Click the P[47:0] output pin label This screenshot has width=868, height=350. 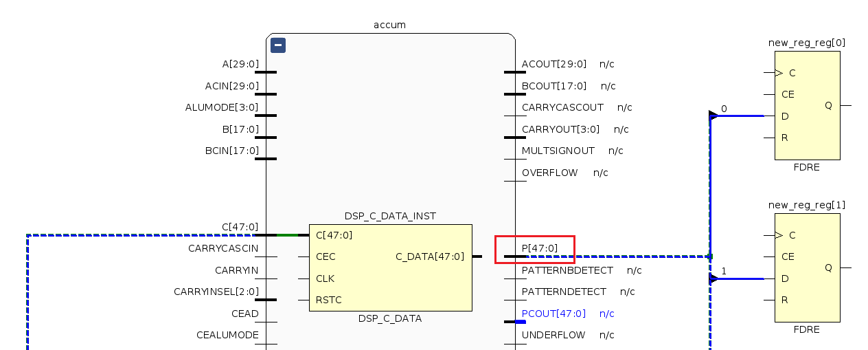click(x=540, y=248)
